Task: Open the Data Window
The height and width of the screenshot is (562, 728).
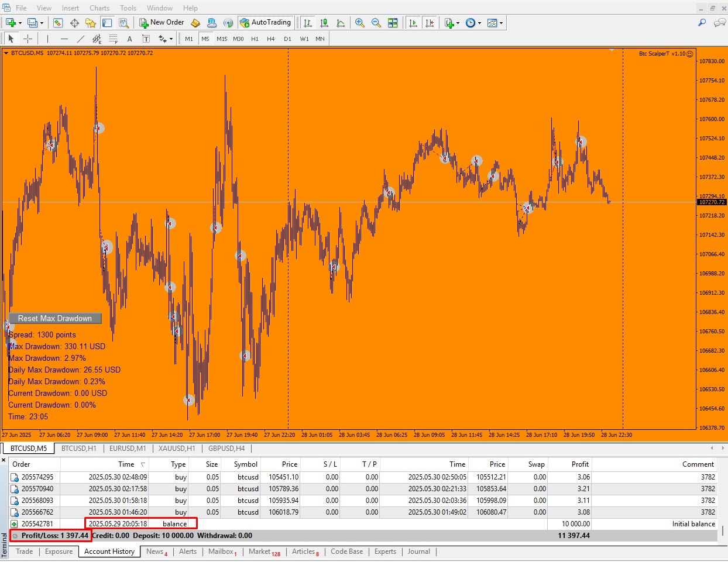Action: [74, 23]
